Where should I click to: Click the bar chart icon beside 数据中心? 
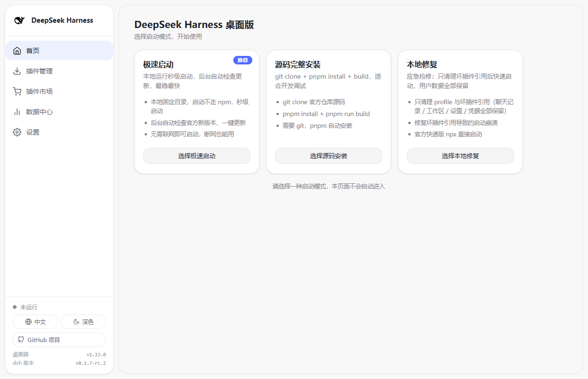pos(17,112)
